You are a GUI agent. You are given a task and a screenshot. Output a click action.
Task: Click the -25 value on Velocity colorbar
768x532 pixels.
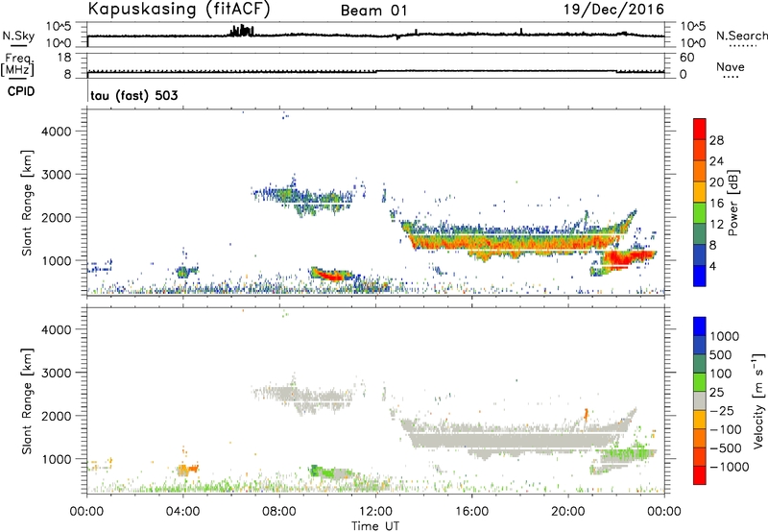(722, 411)
